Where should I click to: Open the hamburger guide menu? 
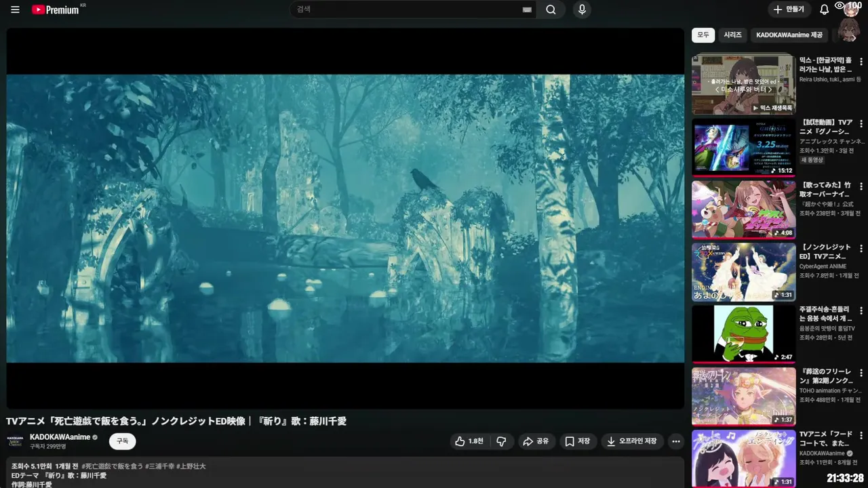tap(15, 9)
